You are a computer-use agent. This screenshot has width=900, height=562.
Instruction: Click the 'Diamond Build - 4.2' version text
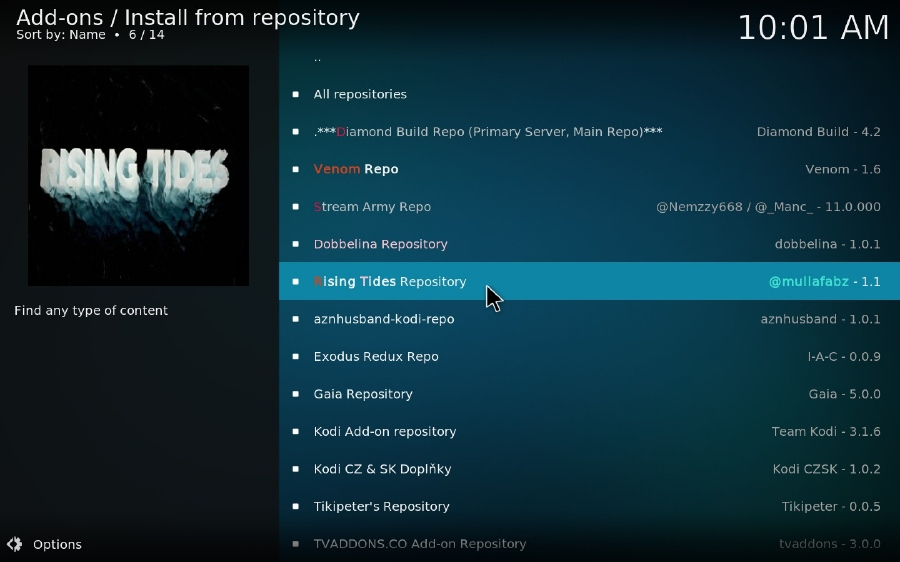click(x=818, y=131)
